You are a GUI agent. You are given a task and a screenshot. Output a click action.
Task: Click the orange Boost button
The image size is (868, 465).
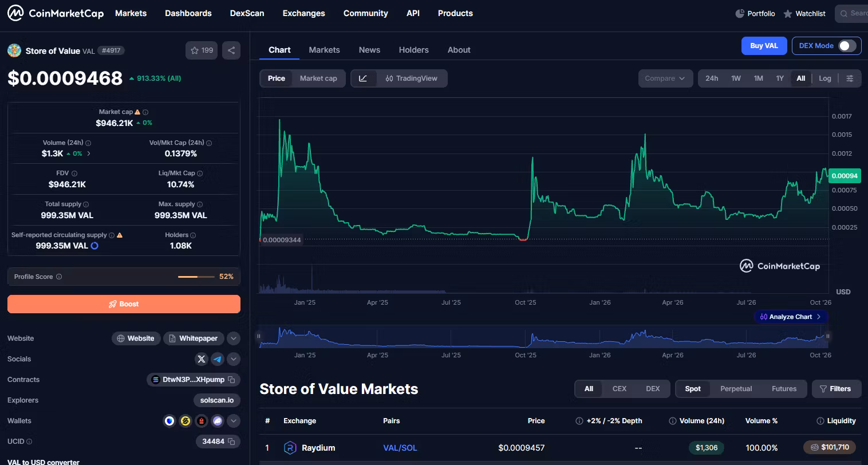point(124,304)
